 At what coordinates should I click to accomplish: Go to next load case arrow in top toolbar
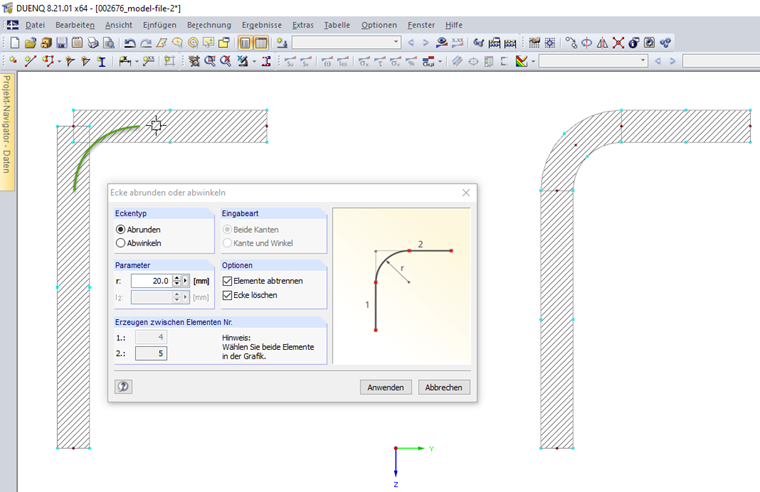[426, 43]
